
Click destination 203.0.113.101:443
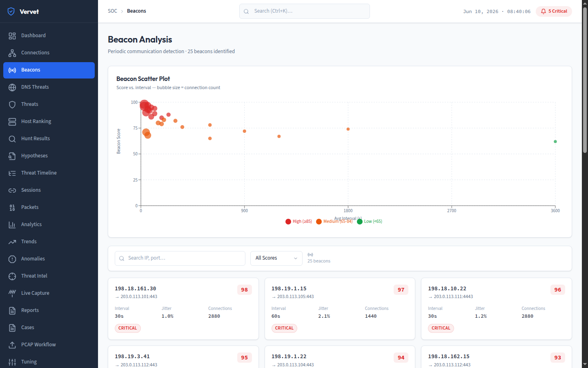(139, 297)
